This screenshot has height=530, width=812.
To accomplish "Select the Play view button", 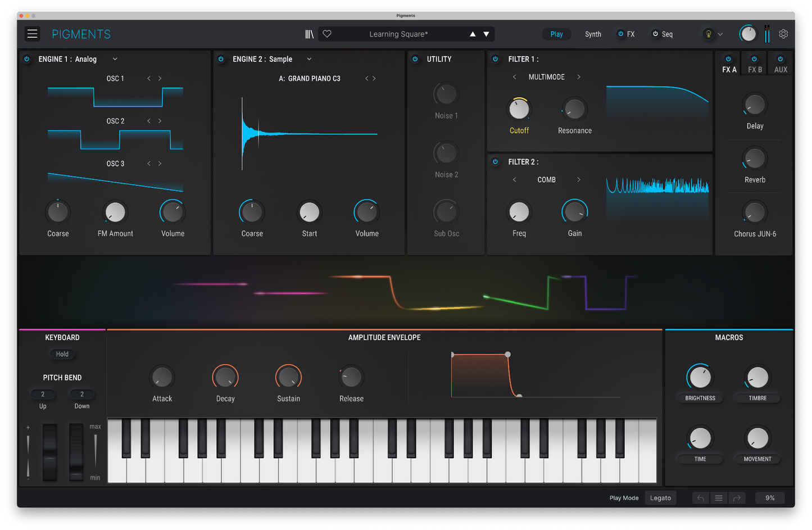I will (556, 34).
